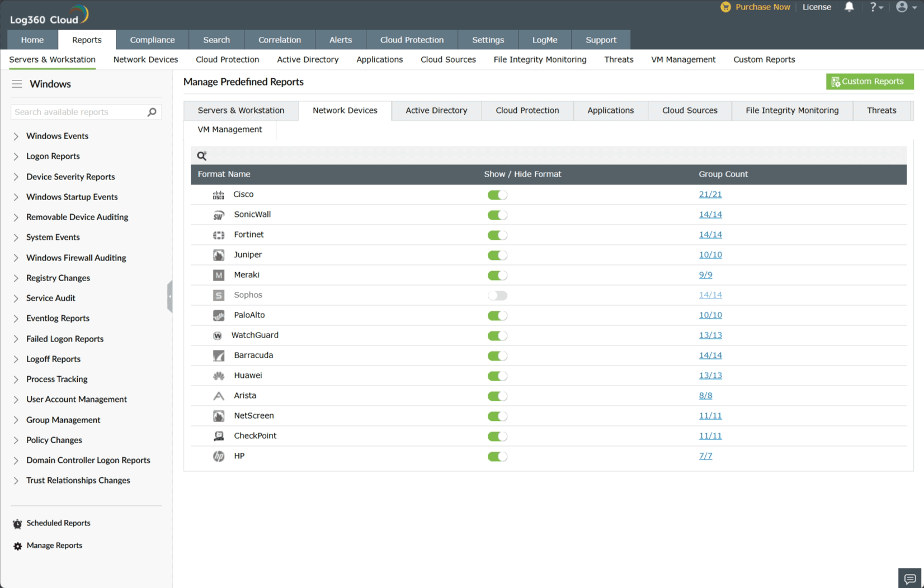
Task: Expand the Process Tracking report group
Action: (16, 379)
